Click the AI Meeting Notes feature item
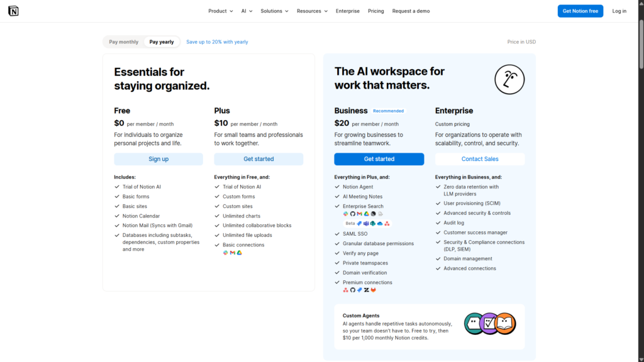 click(x=362, y=197)
